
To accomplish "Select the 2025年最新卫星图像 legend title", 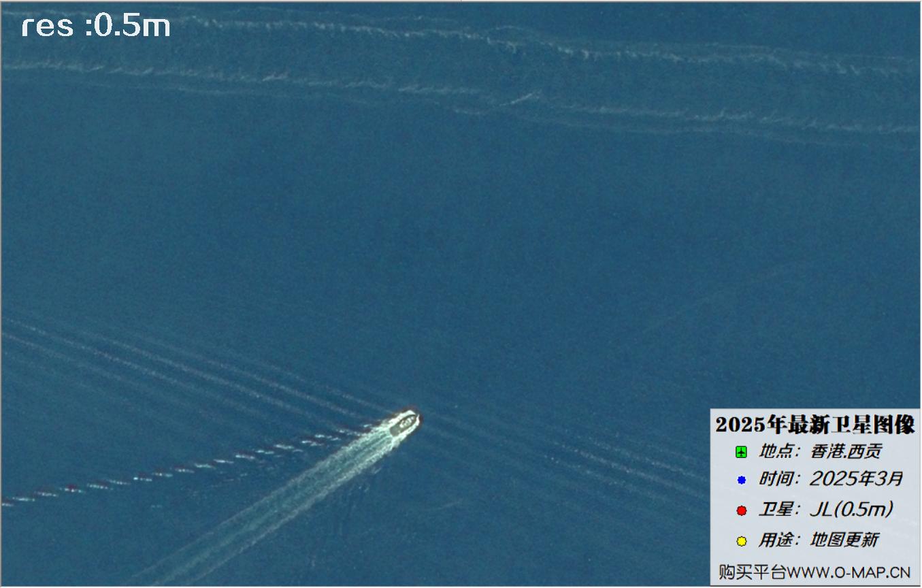I will [x=815, y=425].
